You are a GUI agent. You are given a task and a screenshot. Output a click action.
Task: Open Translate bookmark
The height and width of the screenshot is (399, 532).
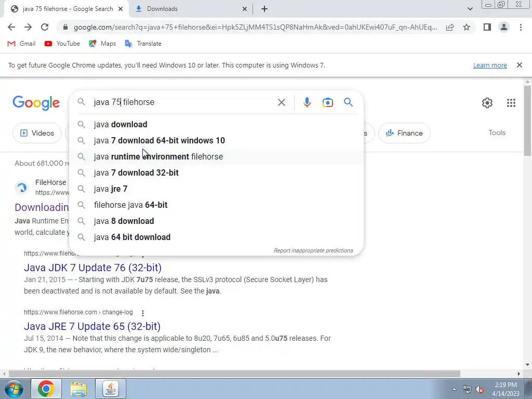(143, 44)
